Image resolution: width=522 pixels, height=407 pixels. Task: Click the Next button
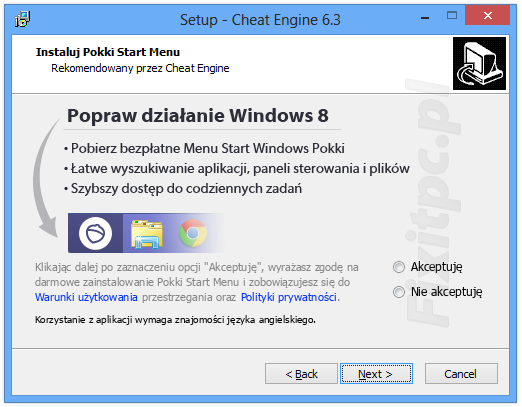(x=376, y=374)
